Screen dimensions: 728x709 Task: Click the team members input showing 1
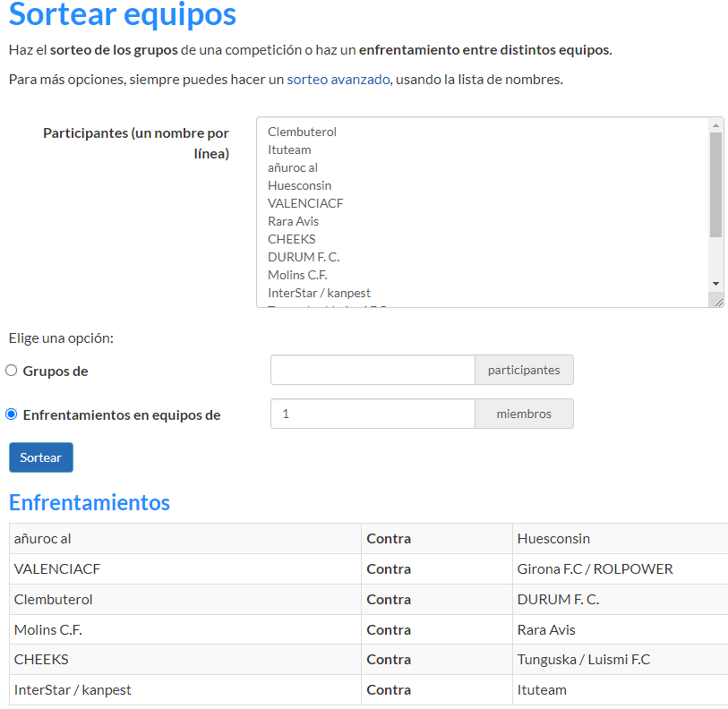tap(373, 414)
